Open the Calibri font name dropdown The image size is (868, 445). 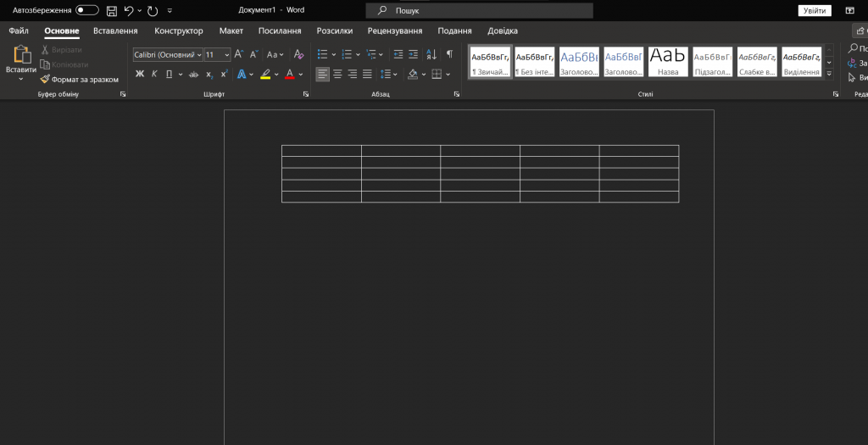click(199, 55)
